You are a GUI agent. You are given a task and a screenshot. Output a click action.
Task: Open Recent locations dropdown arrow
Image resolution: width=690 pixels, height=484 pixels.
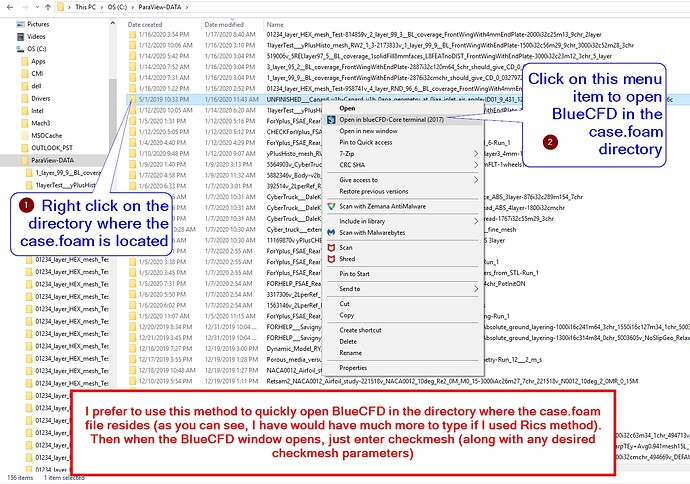point(37,7)
